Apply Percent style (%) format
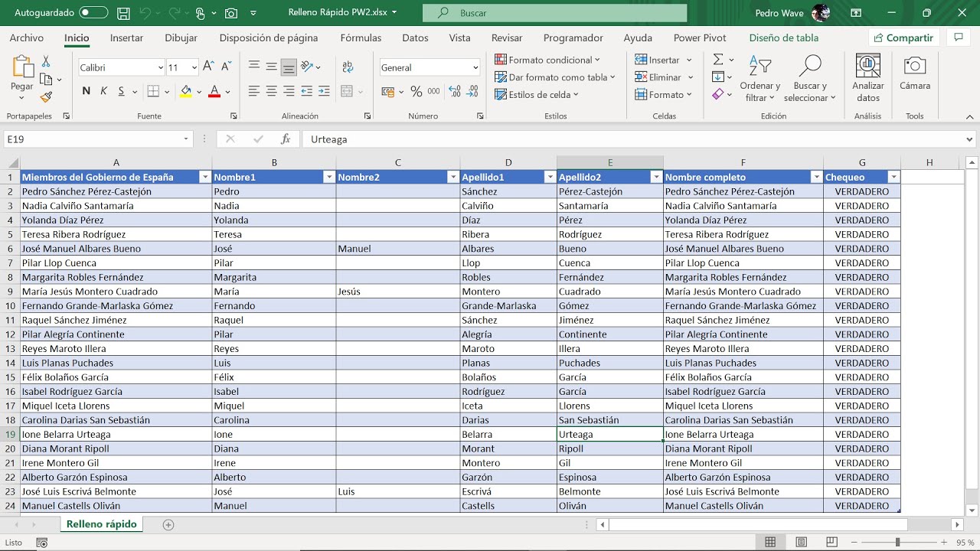 click(x=416, y=91)
